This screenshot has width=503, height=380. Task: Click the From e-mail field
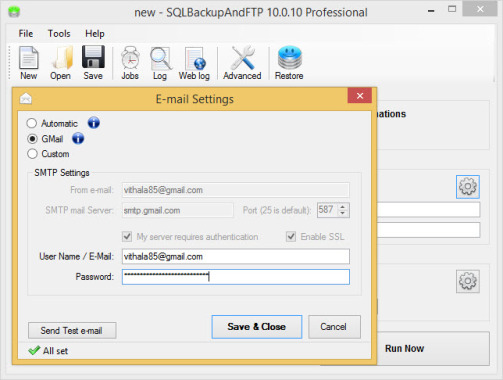pyautogui.click(x=236, y=190)
